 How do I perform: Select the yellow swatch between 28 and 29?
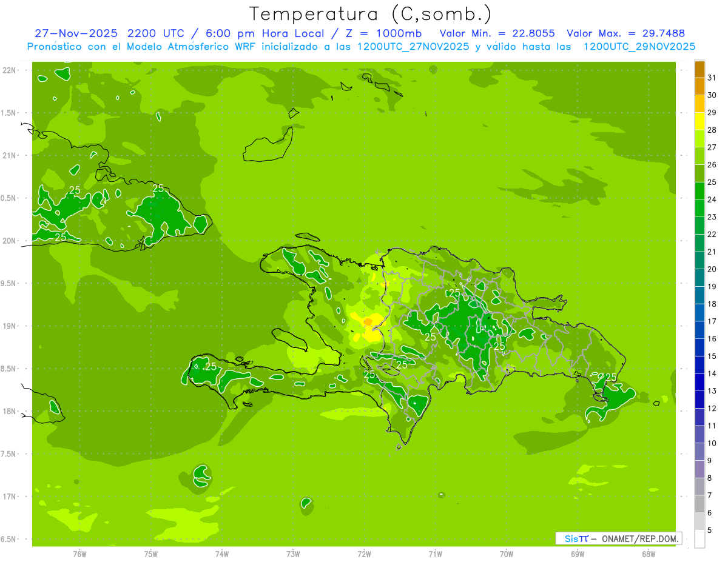click(699, 121)
